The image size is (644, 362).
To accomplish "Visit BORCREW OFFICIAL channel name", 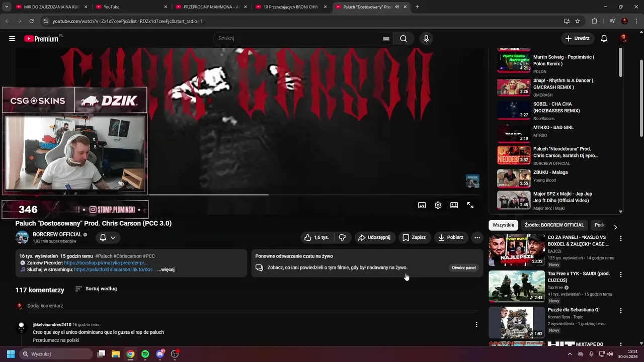I will (x=57, y=234).
